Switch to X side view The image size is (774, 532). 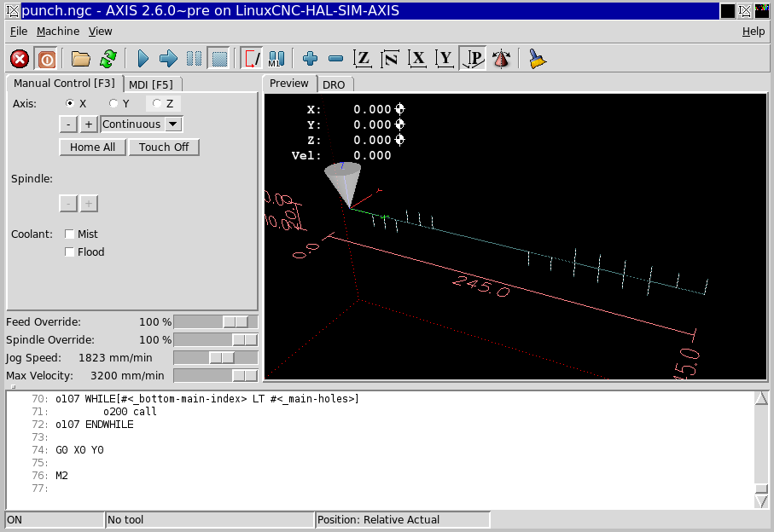(417, 59)
